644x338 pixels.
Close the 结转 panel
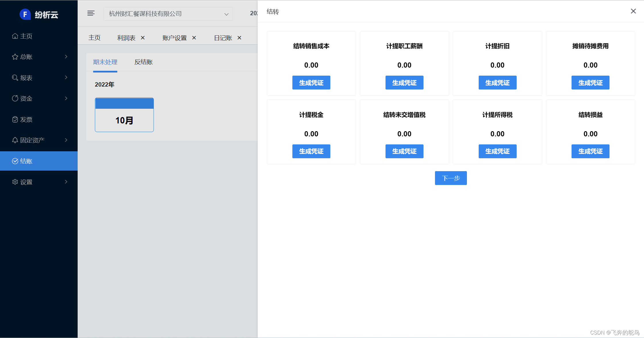(633, 11)
